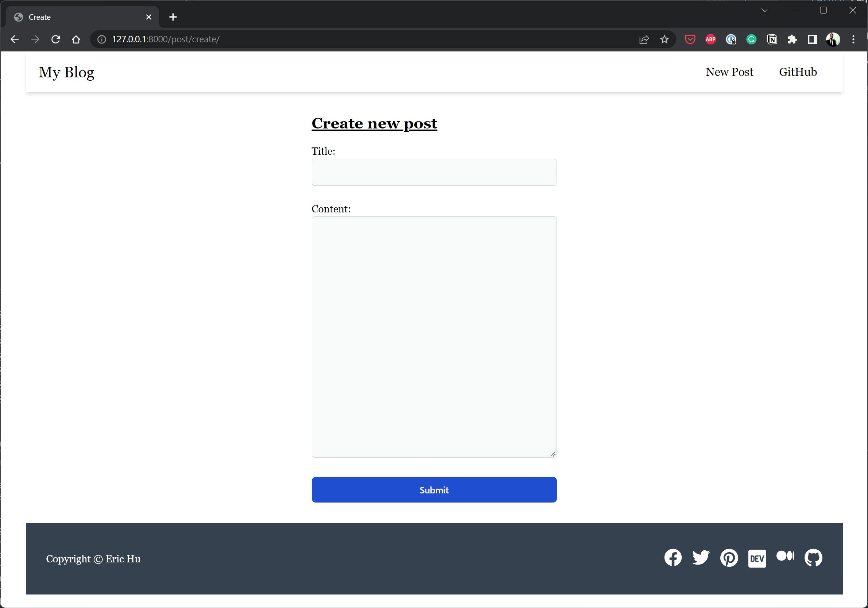Toggle the browser side panel icon
This screenshot has height=608, width=868.
pyautogui.click(x=813, y=39)
